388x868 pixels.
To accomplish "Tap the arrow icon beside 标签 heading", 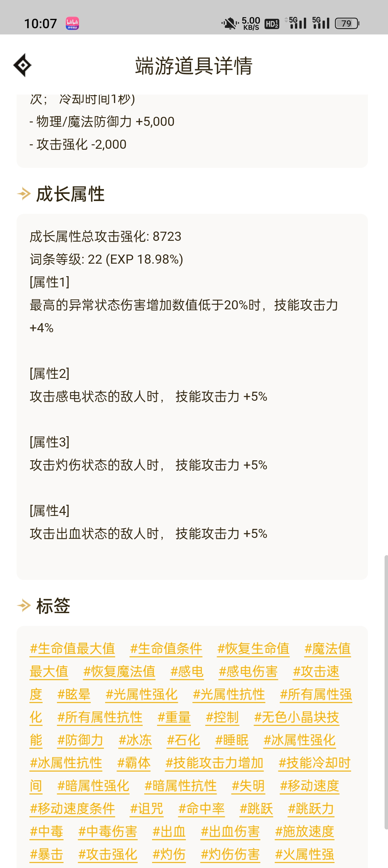I will point(24,606).
